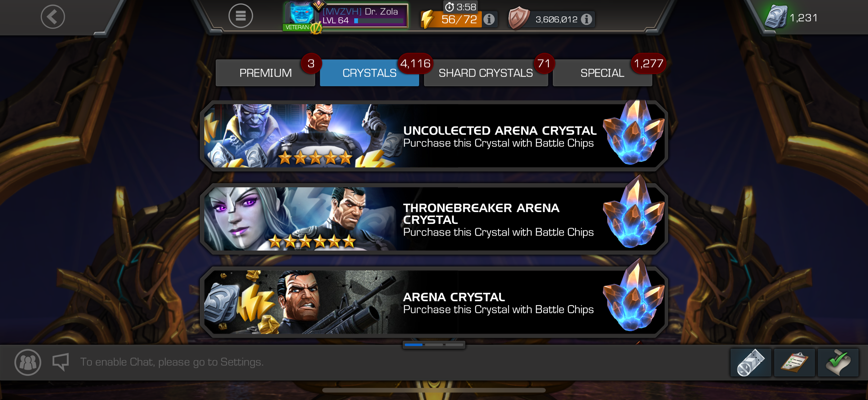Open the clipboard objectives icon
The height and width of the screenshot is (400, 868).
click(794, 362)
